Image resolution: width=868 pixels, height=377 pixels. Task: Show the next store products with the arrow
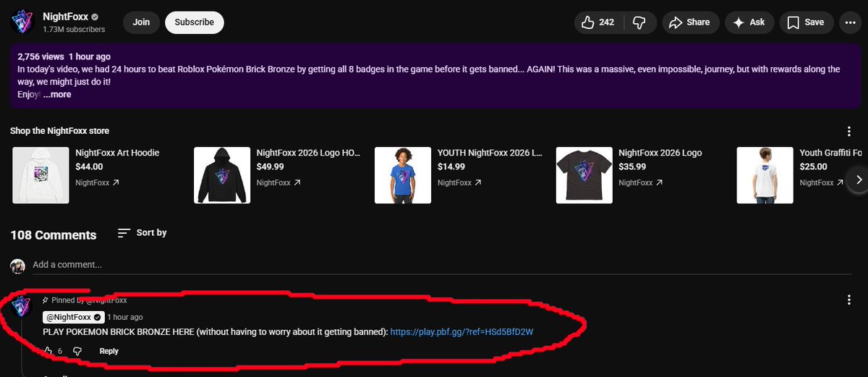tap(859, 179)
